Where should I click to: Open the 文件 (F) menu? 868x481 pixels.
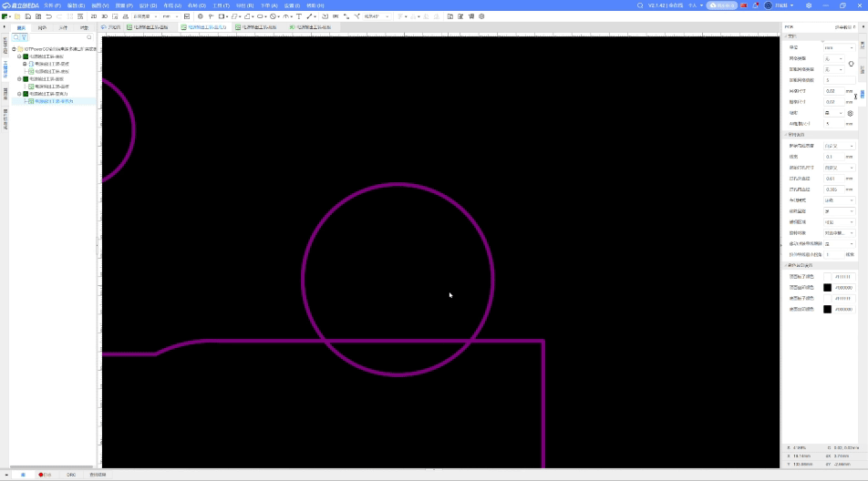[52, 5]
